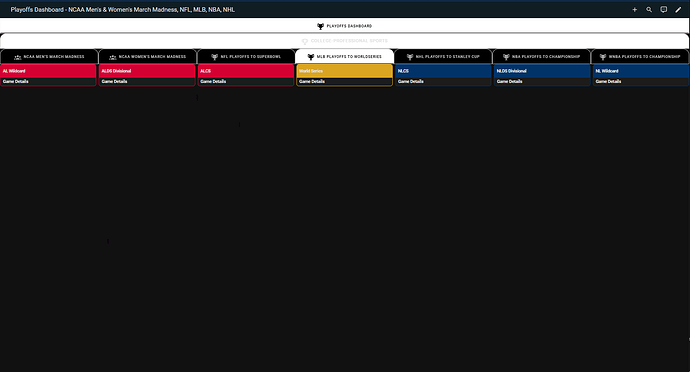This screenshot has height=372, width=690.
Task: Click the red ALCS card
Action: (246, 71)
